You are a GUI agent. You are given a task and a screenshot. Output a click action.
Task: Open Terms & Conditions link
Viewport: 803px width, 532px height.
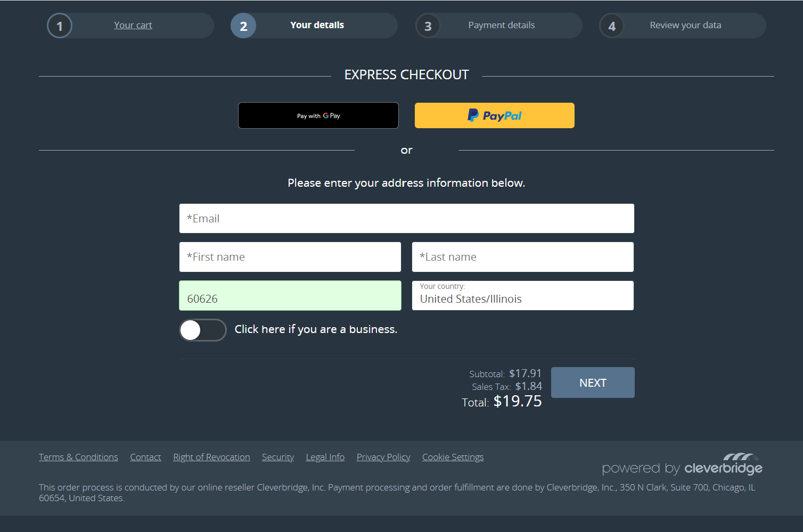pos(78,457)
